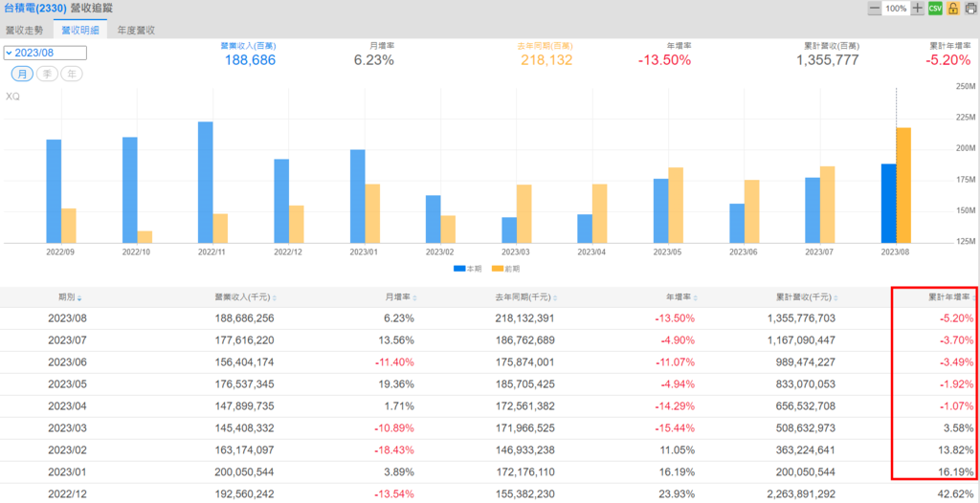Click the orange 2023/08 chart bar
Viewport: 980px width, 503px height.
903,185
